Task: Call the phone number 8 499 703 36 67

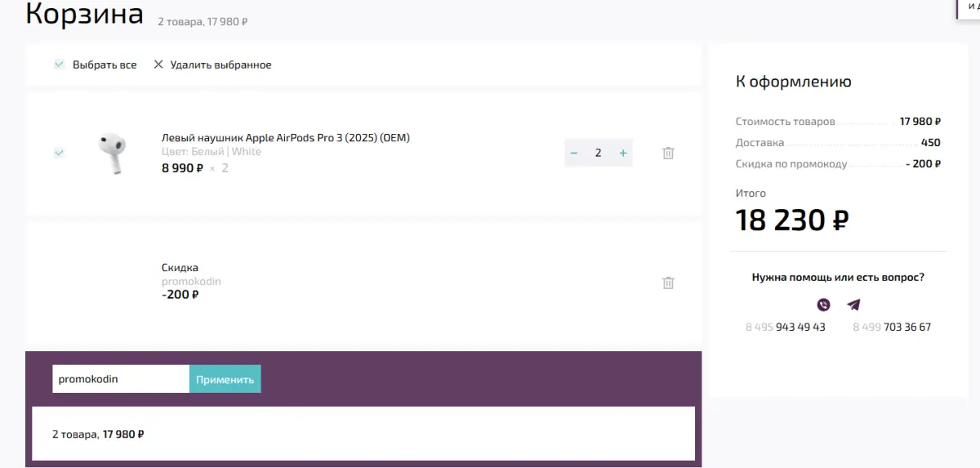Action: (x=892, y=327)
